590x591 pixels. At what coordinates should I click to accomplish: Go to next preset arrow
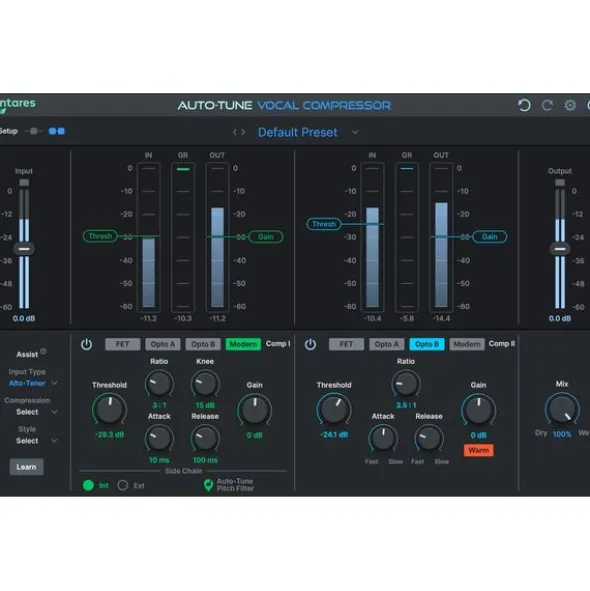pyautogui.click(x=244, y=132)
